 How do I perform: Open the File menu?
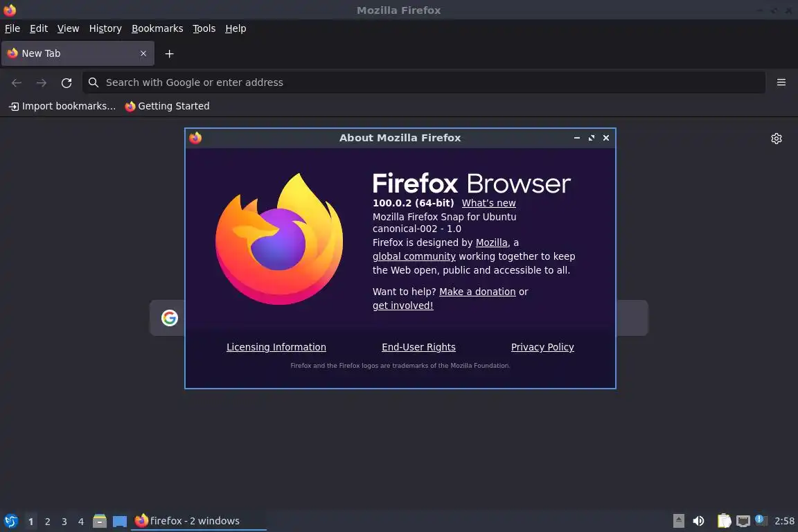(12, 28)
